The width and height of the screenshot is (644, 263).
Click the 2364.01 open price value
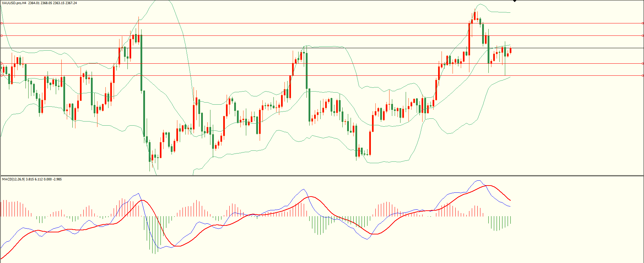coord(34,3)
